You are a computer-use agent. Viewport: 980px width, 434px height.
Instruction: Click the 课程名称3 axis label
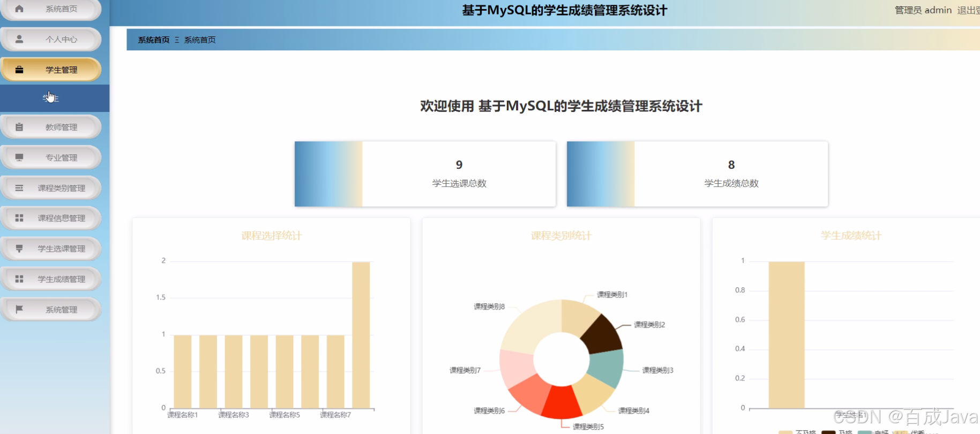coord(234,415)
